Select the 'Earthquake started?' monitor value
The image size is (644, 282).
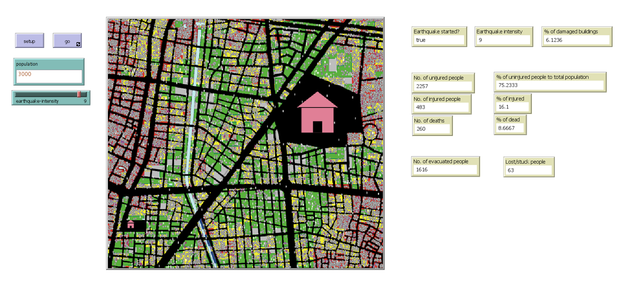click(x=439, y=40)
